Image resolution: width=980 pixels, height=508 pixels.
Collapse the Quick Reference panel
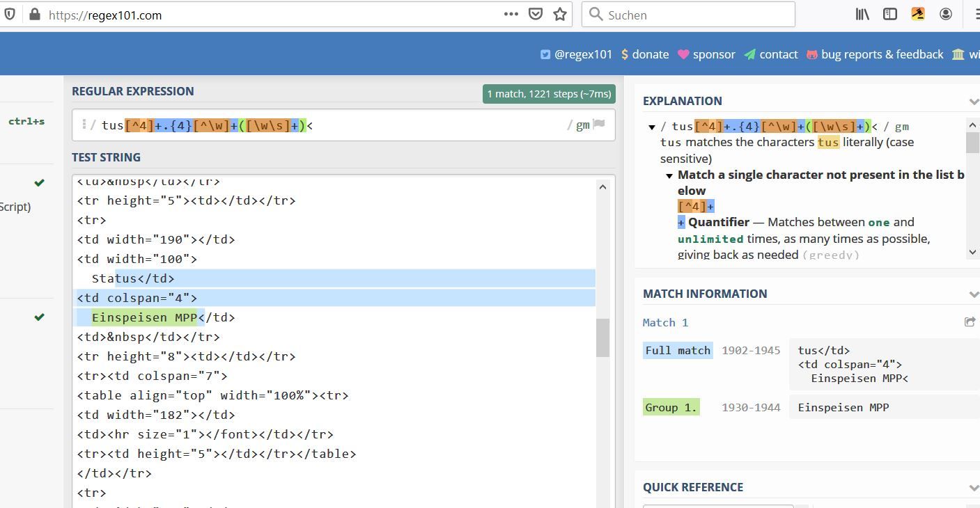click(973, 488)
